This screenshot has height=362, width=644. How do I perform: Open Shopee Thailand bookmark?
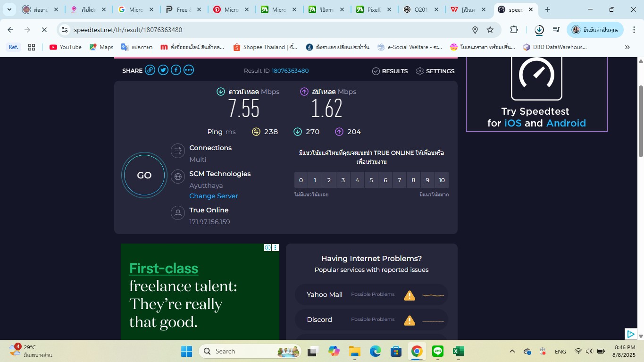pos(266,47)
